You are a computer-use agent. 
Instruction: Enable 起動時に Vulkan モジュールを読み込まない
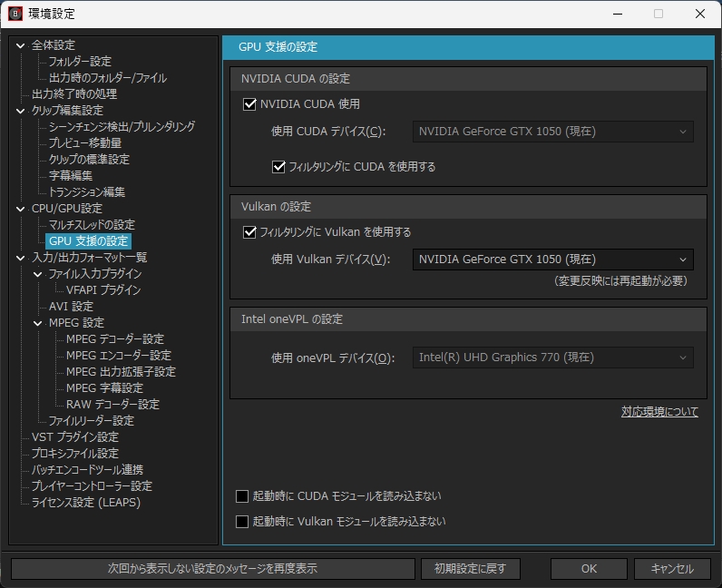[242, 522]
